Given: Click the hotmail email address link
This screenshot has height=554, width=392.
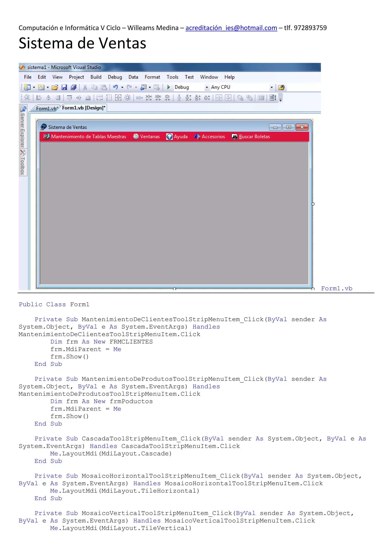Looking at the screenshot, I should pos(231,28).
